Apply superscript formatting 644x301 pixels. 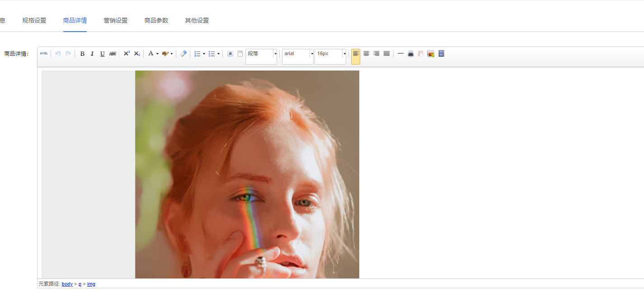(x=127, y=53)
